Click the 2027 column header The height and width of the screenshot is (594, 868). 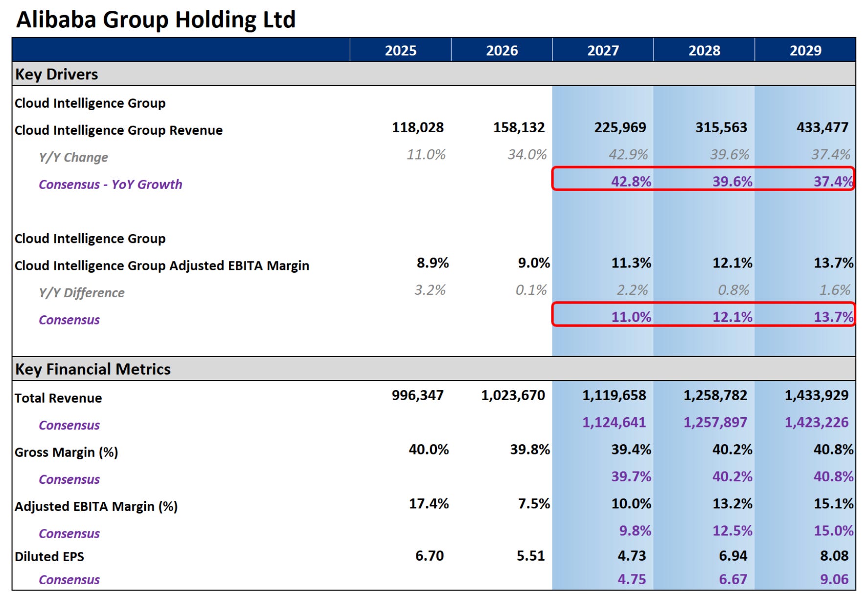[603, 50]
